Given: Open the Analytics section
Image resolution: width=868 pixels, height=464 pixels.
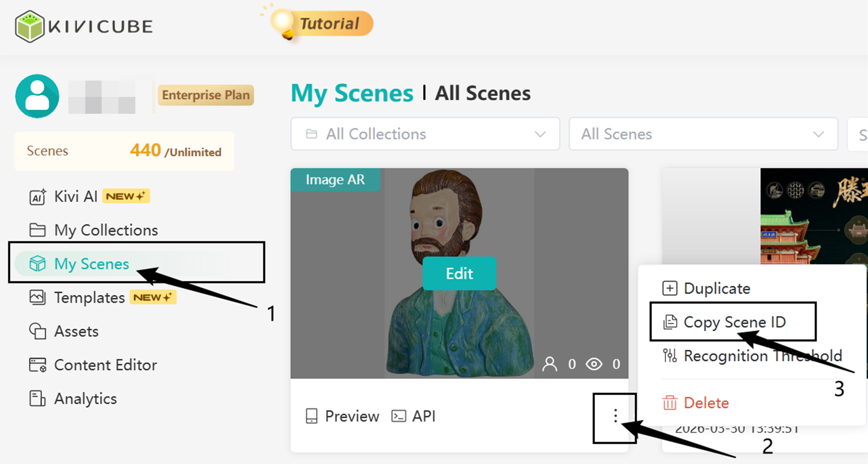Looking at the screenshot, I should click(x=85, y=398).
